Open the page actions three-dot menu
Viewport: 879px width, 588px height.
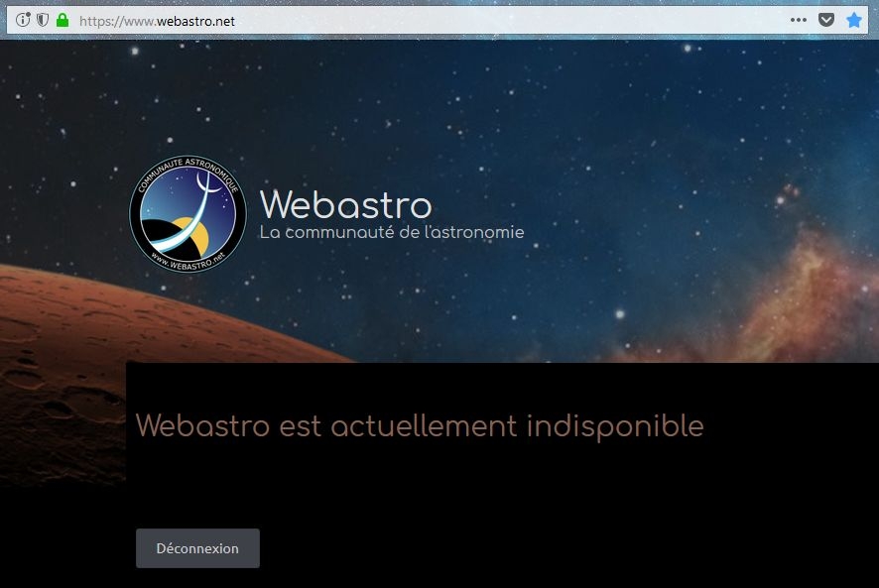[x=799, y=20]
